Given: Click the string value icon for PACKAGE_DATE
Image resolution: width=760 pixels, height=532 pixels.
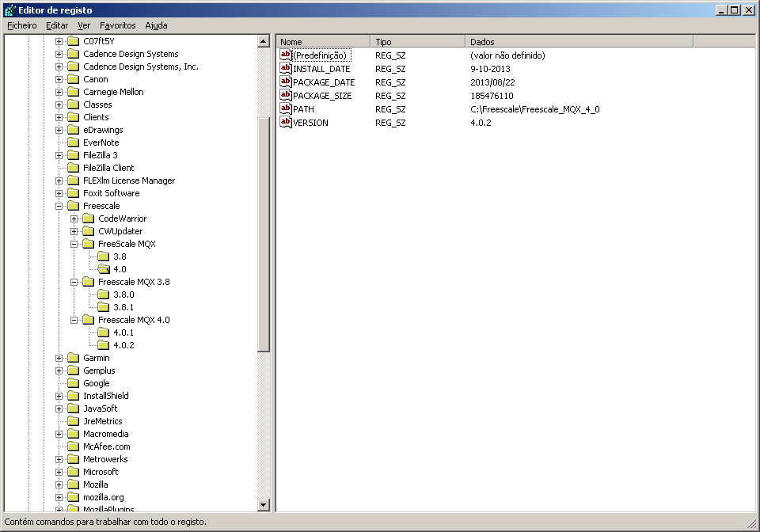Looking at the screenshot, I should coord(286,82).
